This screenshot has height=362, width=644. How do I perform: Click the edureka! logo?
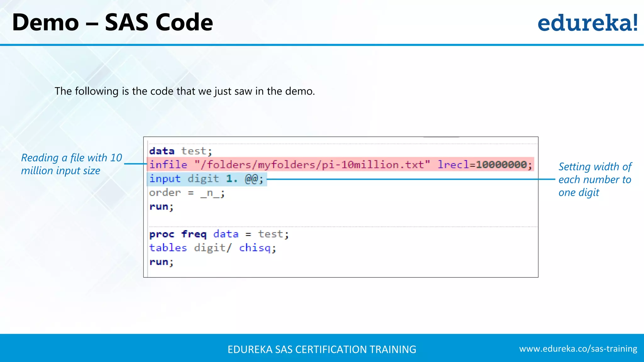588,23
